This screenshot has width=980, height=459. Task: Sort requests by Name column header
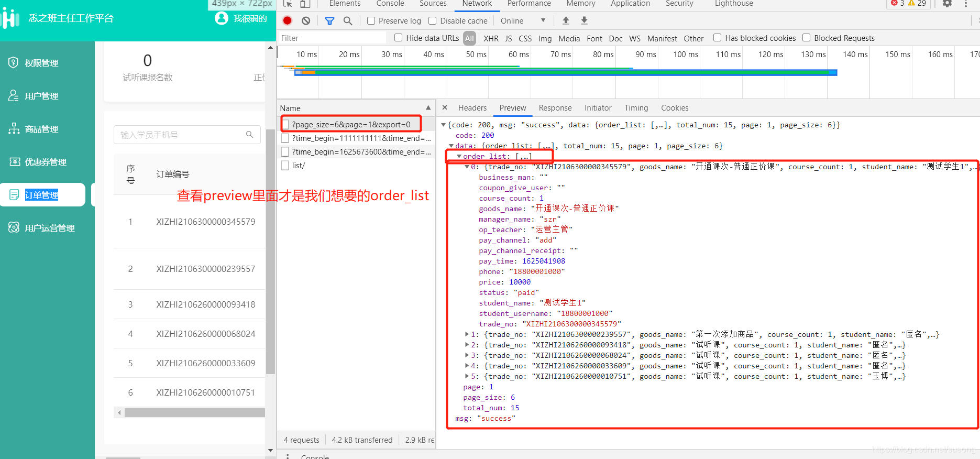pos(356,108)
